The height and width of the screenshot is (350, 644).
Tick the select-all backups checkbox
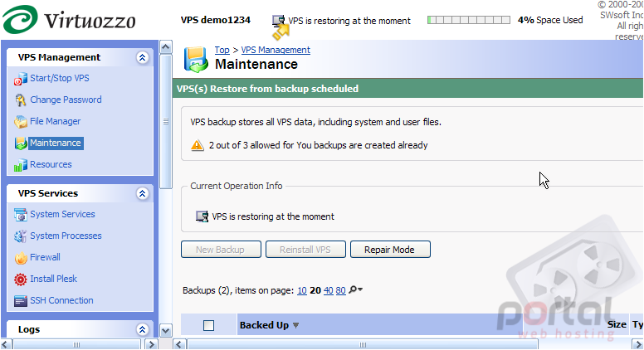[208, 325]
